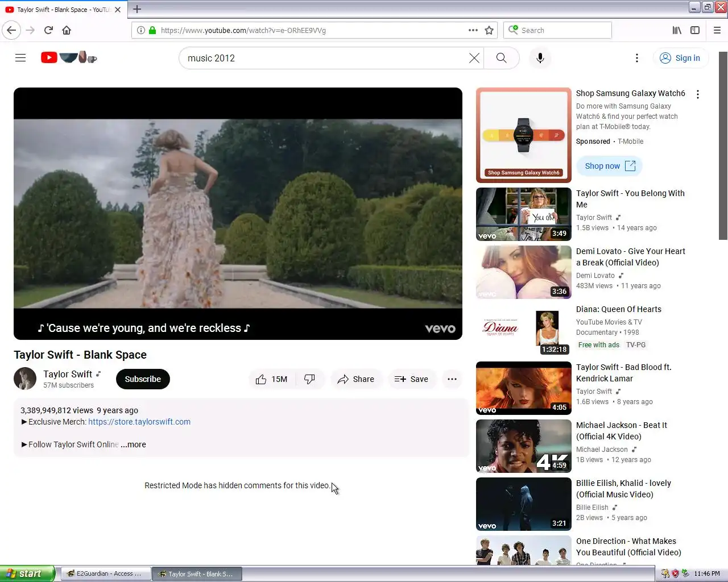The image size is (728, 582).
Task: Go back to the previous page
Action: (11, 30)
